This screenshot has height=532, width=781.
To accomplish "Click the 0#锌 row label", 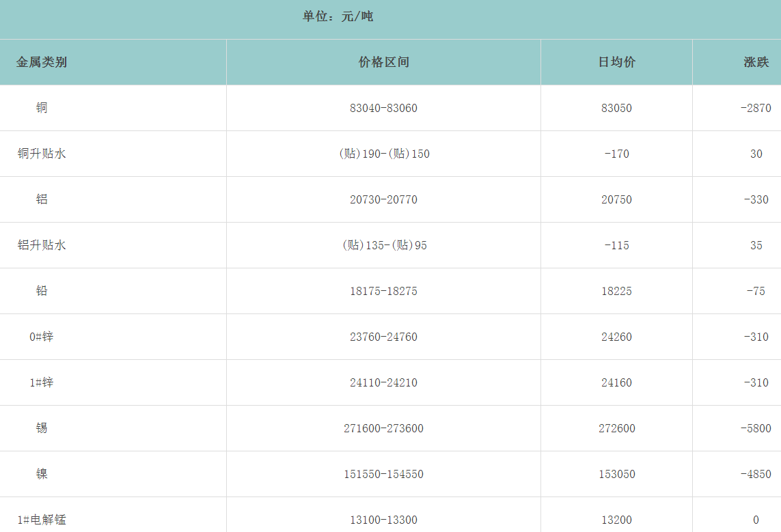I will [42, 337].
